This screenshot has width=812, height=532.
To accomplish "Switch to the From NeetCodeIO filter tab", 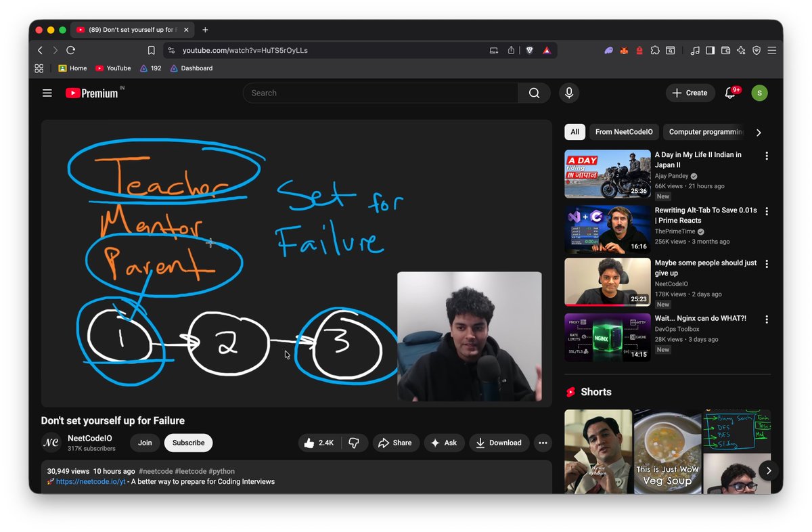I will [624, 131].
